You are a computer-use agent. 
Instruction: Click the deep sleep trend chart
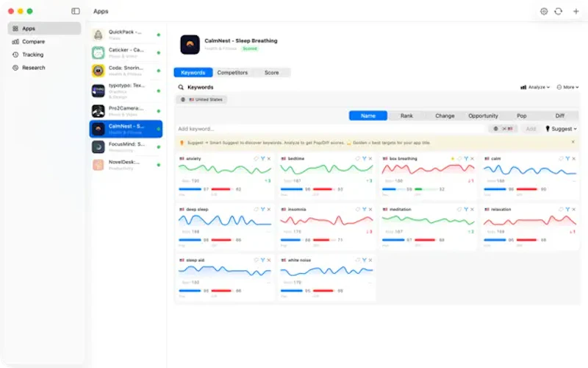(225, 220)
